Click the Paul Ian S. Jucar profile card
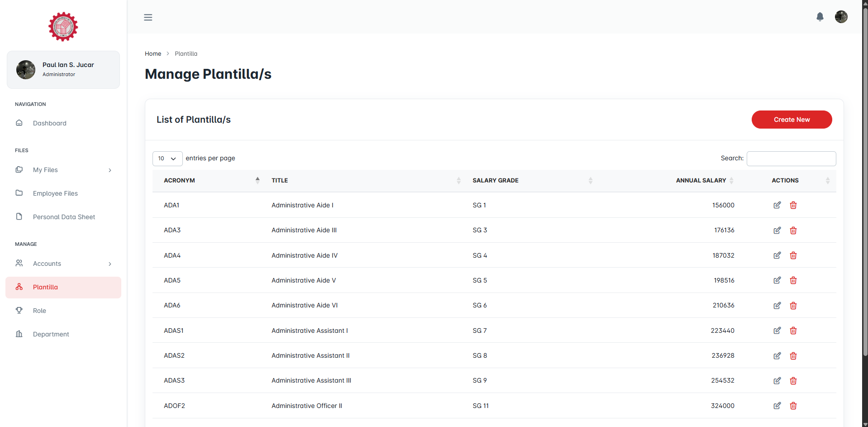Viewport: 868px width, 427px height. (x=63, y=70)
